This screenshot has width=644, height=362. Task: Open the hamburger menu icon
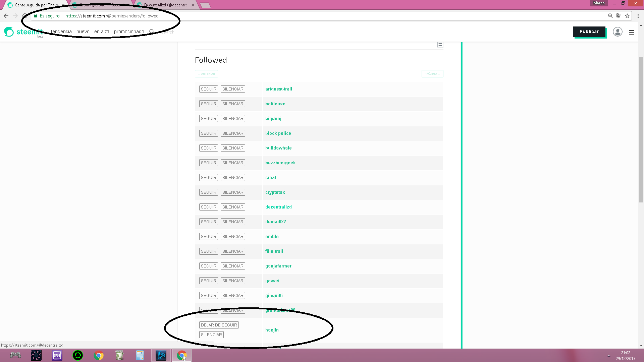click(x=632, y=32)
